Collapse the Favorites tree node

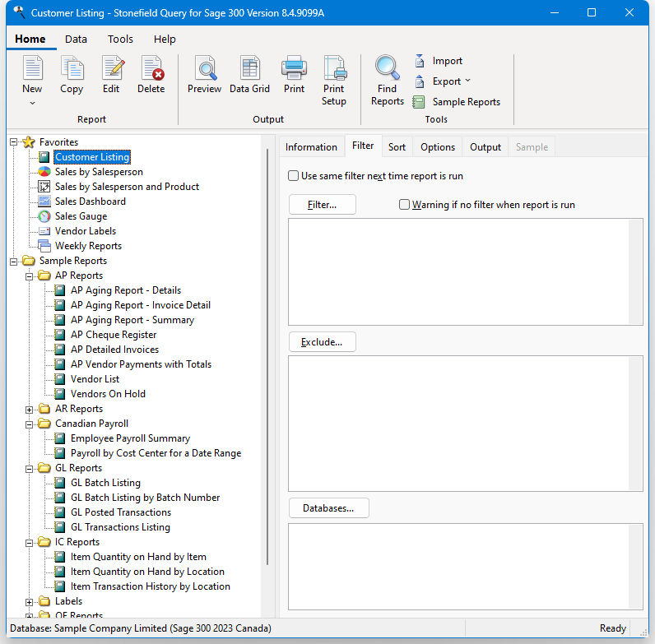(14, 142)
